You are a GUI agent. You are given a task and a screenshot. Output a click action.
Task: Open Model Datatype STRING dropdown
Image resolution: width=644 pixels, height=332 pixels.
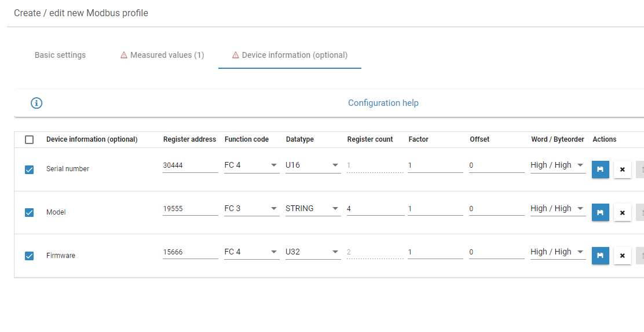click(x=313, y=208)
